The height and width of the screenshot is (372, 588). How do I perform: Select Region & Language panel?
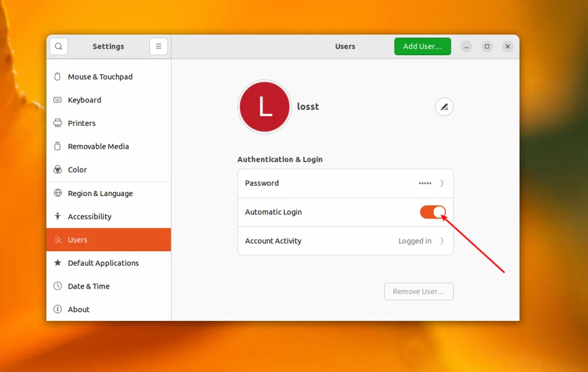point(109,193)
